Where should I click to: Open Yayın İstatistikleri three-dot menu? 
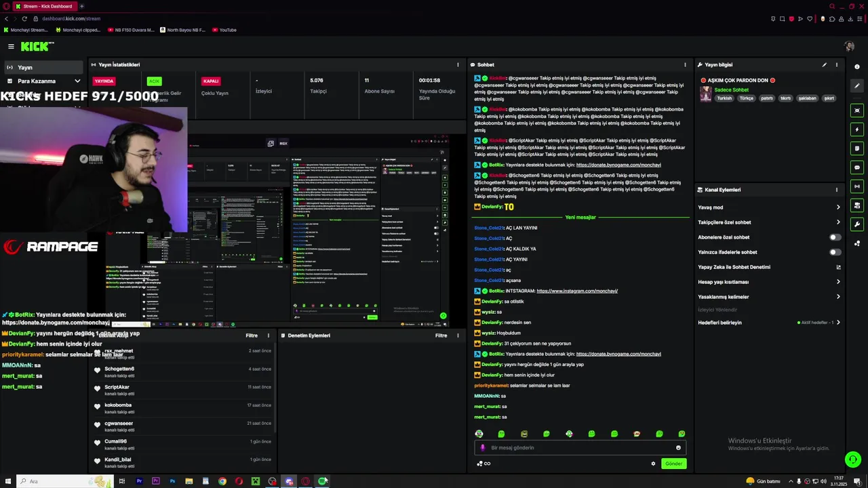[x=458, y=65]
